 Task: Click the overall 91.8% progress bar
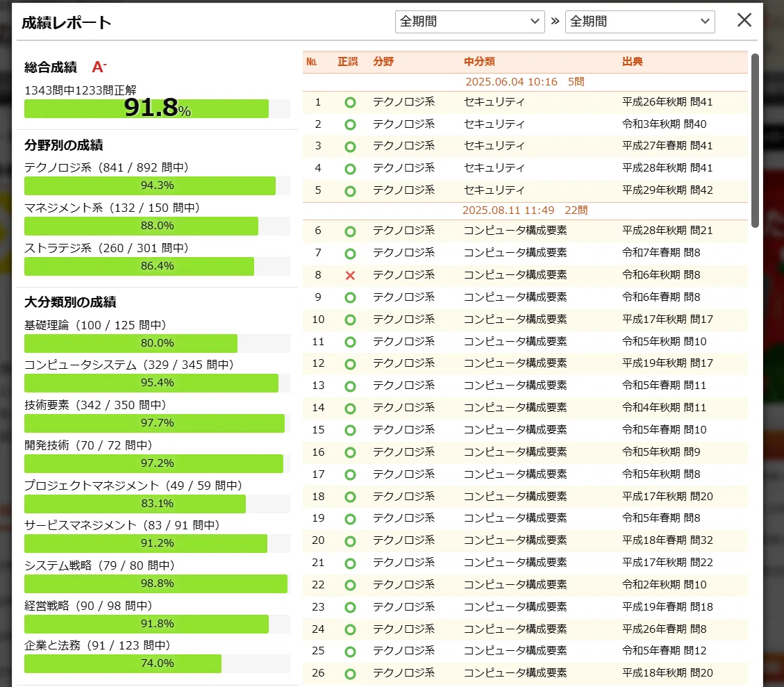[157, 108]
